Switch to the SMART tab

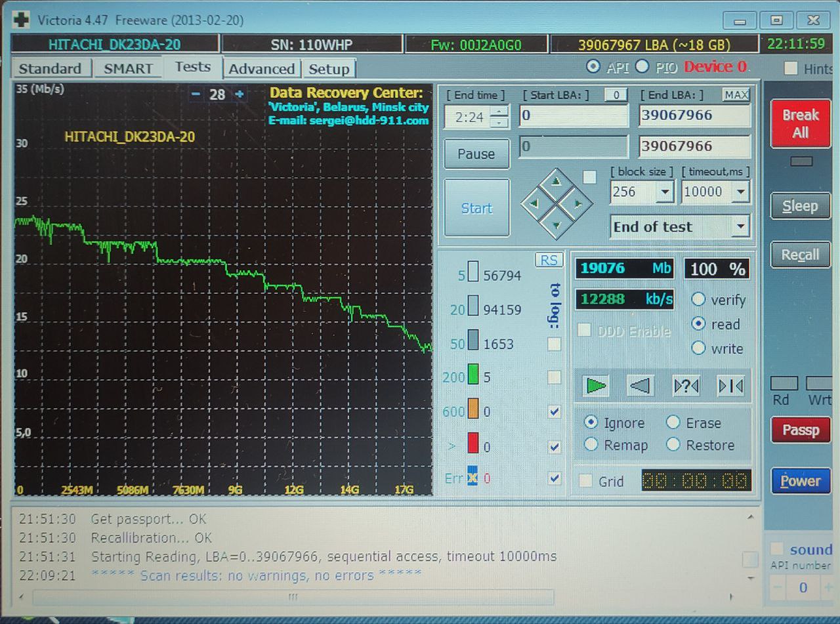[128, 69]
